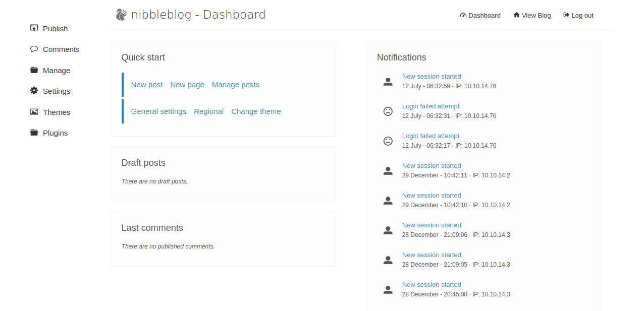
Task: Click the Settings gear icon
Action: pos(34,91)
